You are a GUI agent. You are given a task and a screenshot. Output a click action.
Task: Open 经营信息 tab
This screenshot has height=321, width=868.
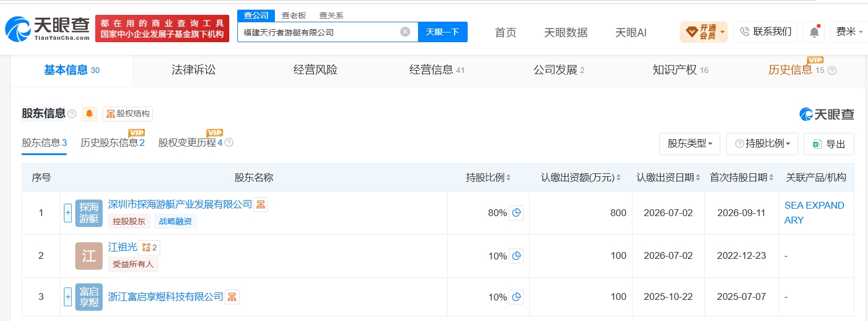click(437, 70)
